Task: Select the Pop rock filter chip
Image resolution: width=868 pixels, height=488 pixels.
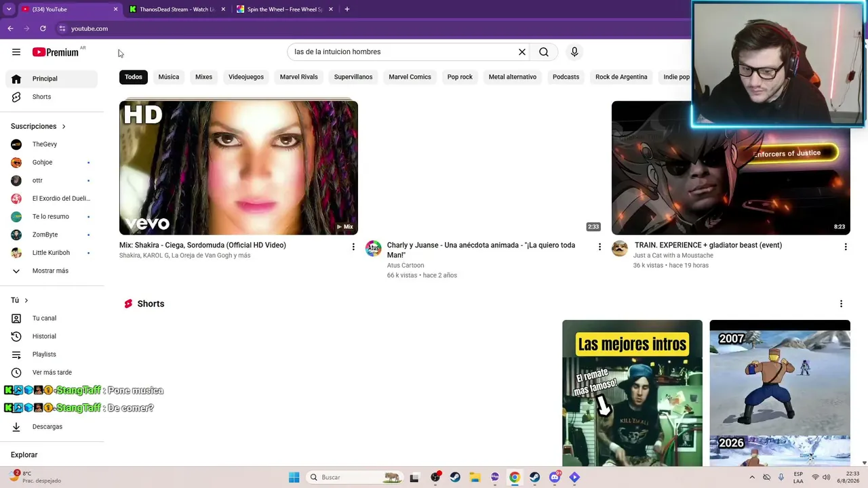Action: 460,77
